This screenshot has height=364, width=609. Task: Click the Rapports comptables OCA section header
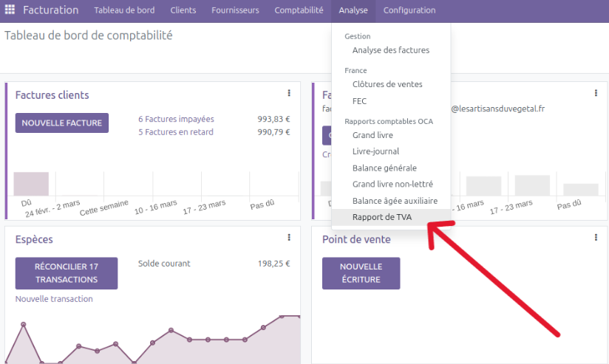point(389,122)
